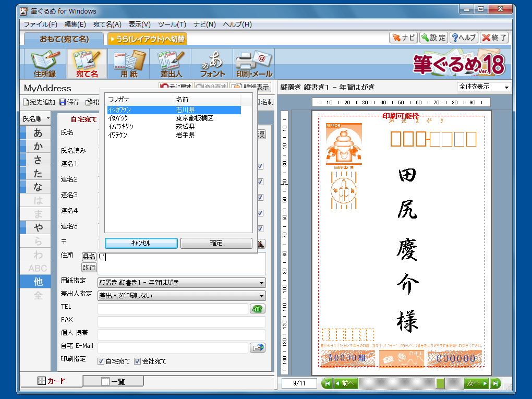
Task: Open the 印刷・メール print and mail tool
Action: tap(254, 64)
